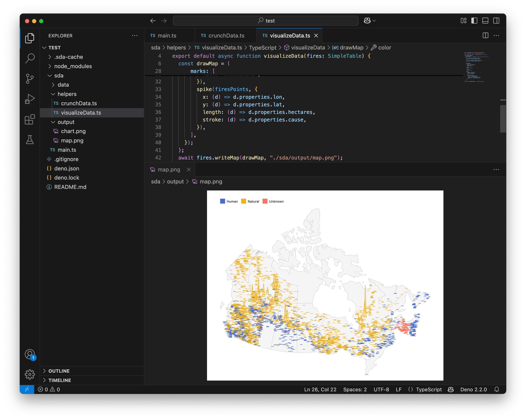Open the Testing view
This screenshot has height=420, width=526.
coord(30,140)
